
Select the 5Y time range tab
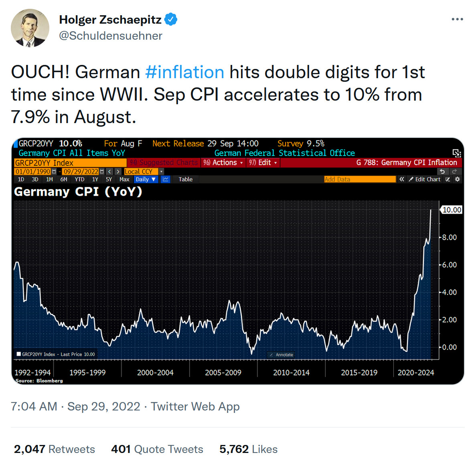(x=109, y=180)
